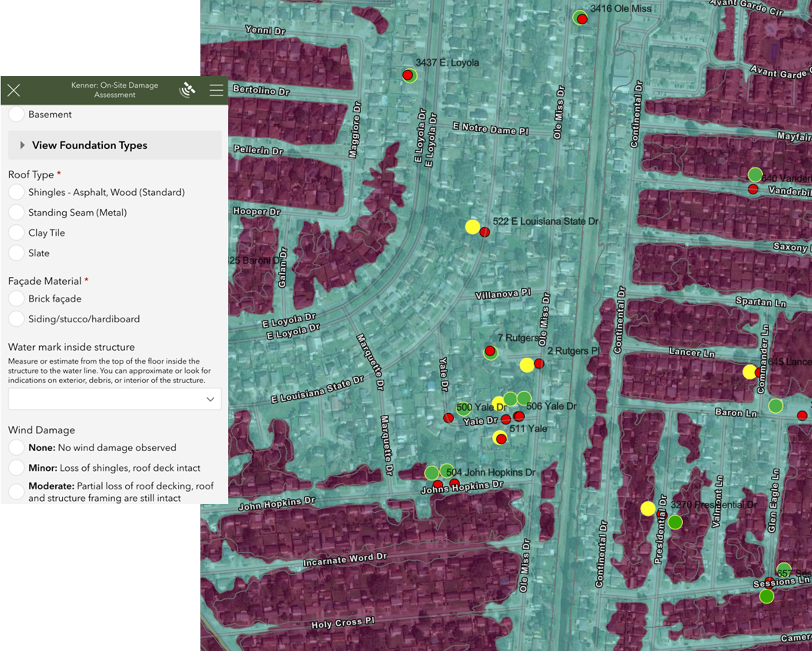
Task: Select Clay Tile roof type
Action: click(17, 233)
